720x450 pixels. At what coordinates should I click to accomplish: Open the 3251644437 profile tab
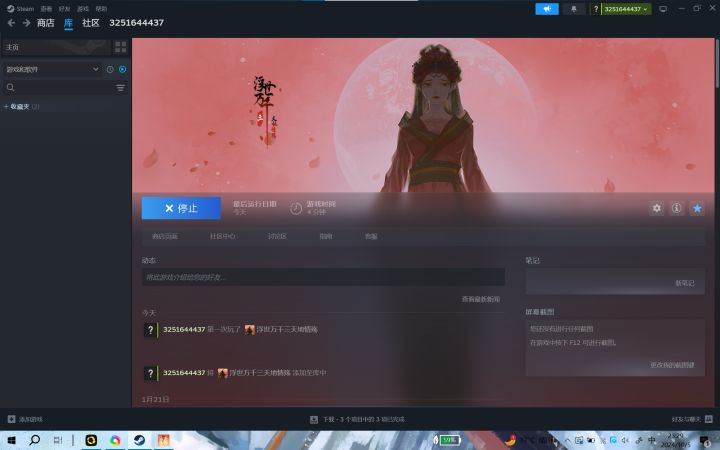click(136, 23)
